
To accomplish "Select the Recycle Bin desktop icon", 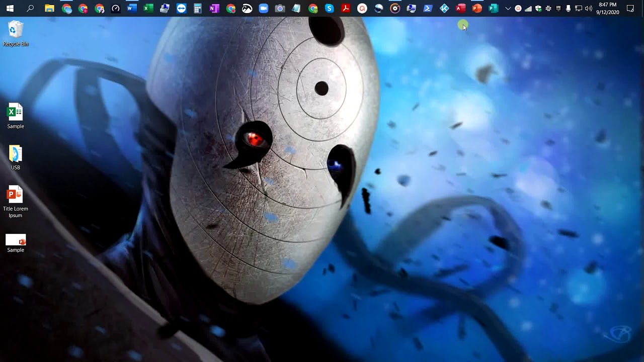I will click(x=16, y=34).
